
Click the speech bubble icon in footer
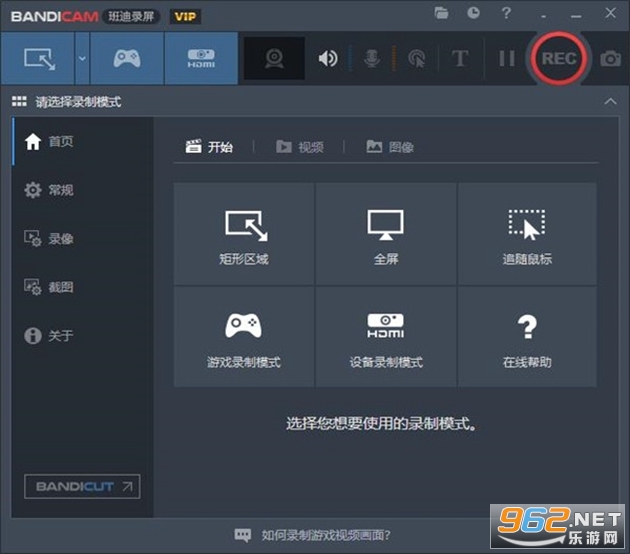click(243, 535)
